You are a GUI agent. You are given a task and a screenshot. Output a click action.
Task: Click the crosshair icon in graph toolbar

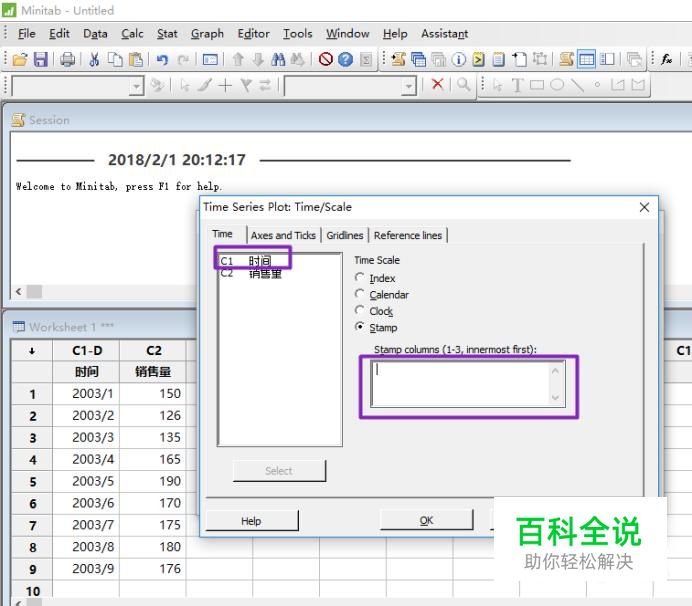point(225,85)
